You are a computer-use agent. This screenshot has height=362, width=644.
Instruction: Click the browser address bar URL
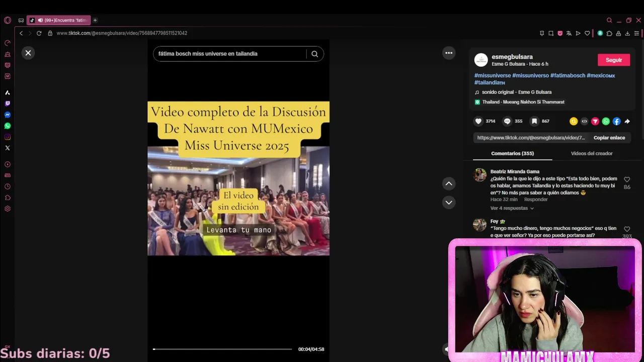point(122,33)
